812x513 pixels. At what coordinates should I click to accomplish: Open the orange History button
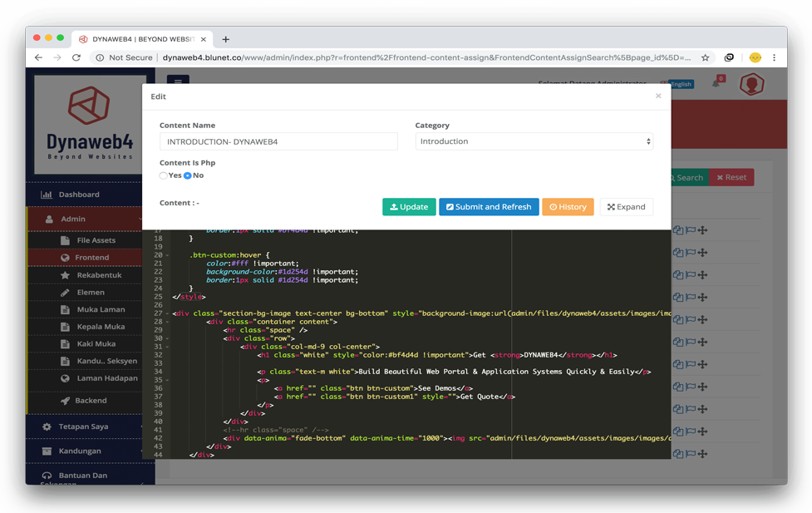[568, 207]
